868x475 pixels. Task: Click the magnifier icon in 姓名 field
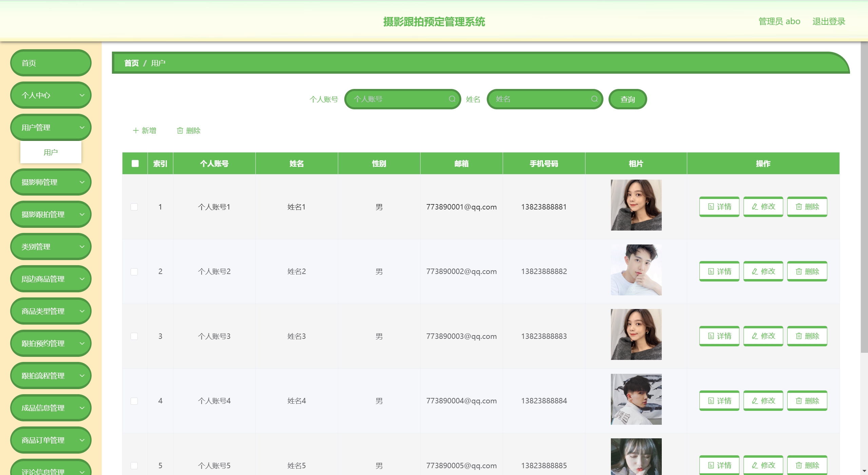594,99
